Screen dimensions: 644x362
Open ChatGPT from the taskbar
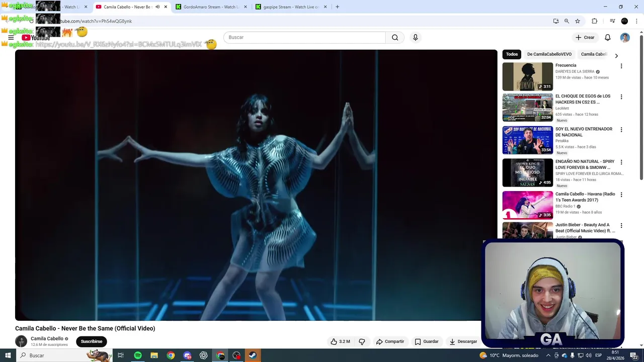[x=204, y=355]
